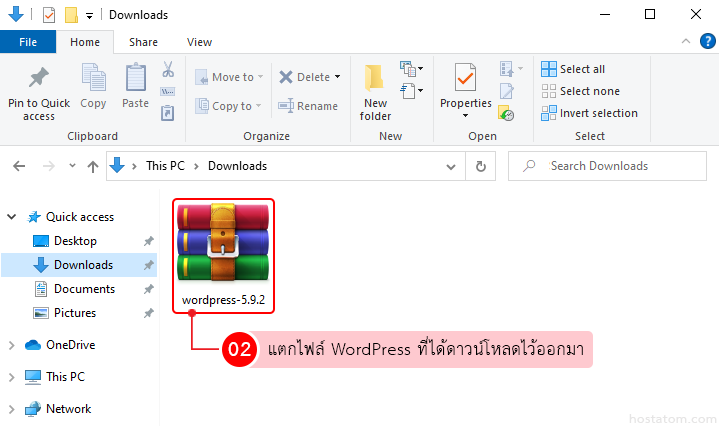720x426 pixels.
Task: Refresh the Downloads folder view
Action: [481, 166]
